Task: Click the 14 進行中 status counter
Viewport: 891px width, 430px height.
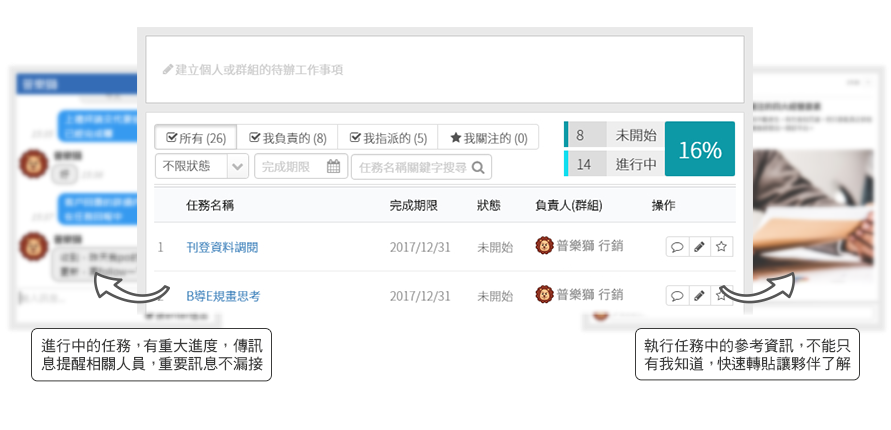Action: (x=613, y=164)
